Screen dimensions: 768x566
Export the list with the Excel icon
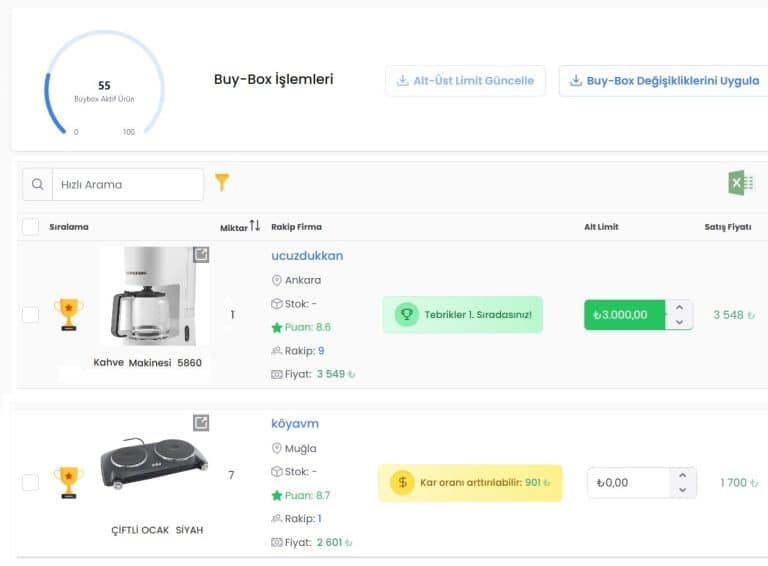coord(740,183)
